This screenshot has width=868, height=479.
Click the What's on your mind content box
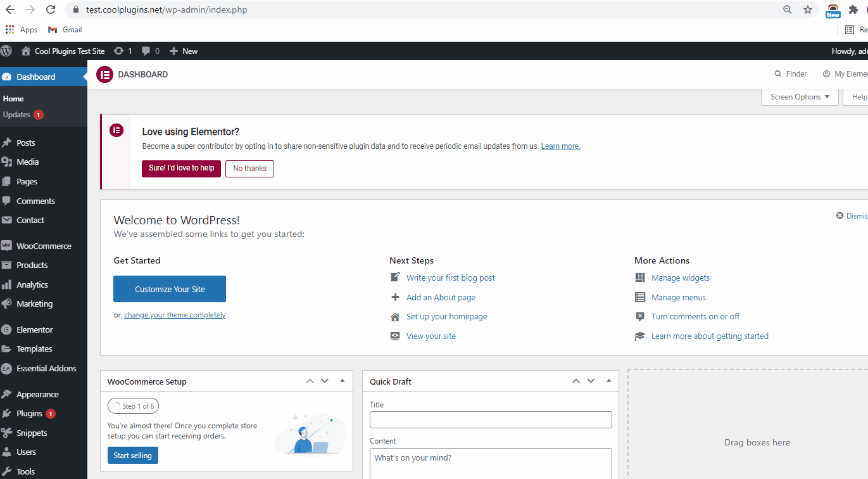(491, 464)
